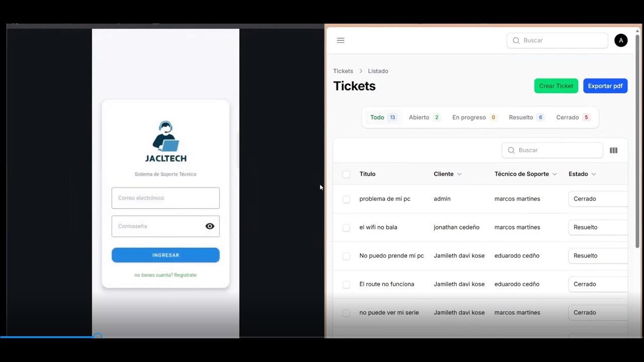Toggle the select-all tickets checkbox
The height and width of the screenshot is (362, 644).
pos(346,174)
